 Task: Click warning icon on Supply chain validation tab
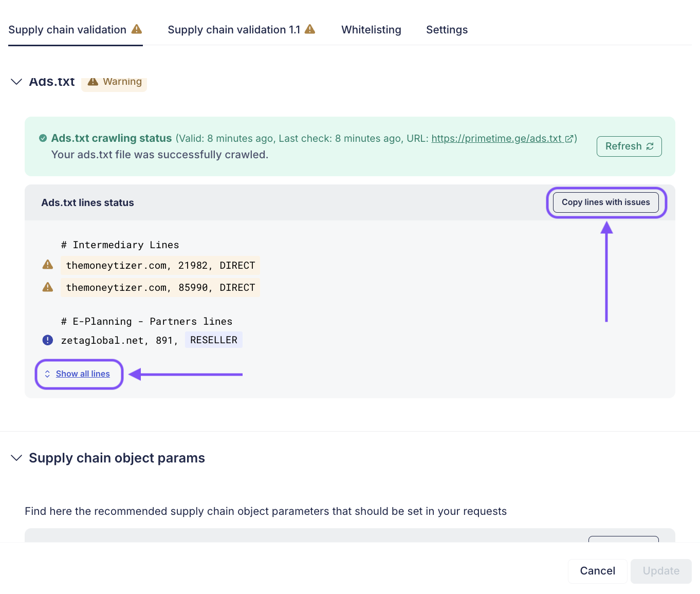(x=137, y=29)
